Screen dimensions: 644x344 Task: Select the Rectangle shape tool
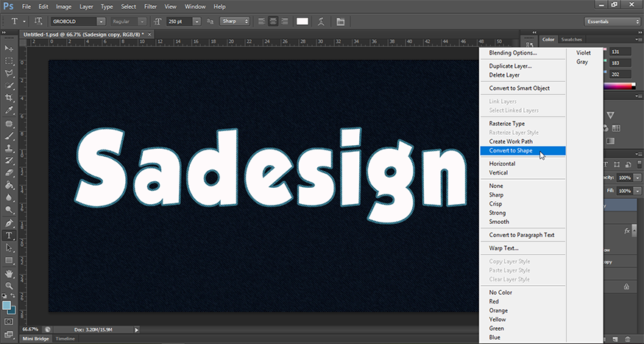point(9,260)
